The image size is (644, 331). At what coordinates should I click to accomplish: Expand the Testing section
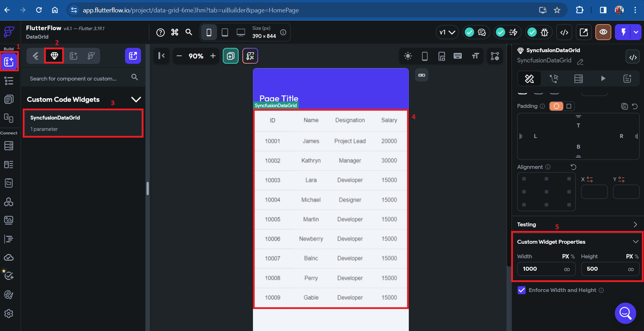pos(635,225)
